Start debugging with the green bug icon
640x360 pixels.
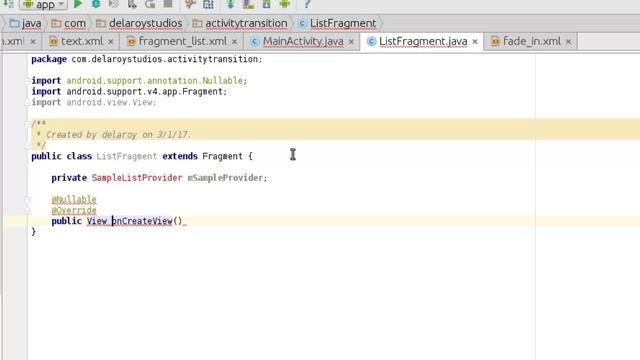(96, 4)
